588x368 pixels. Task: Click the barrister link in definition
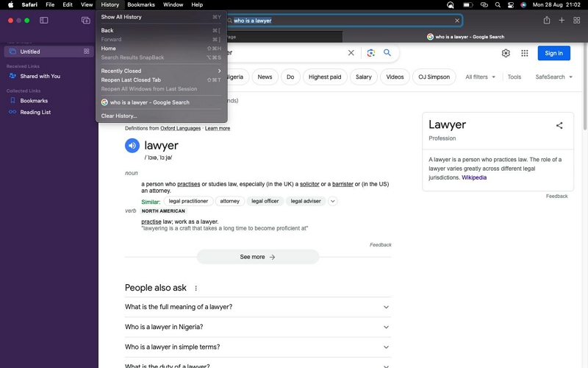(343, 184)
